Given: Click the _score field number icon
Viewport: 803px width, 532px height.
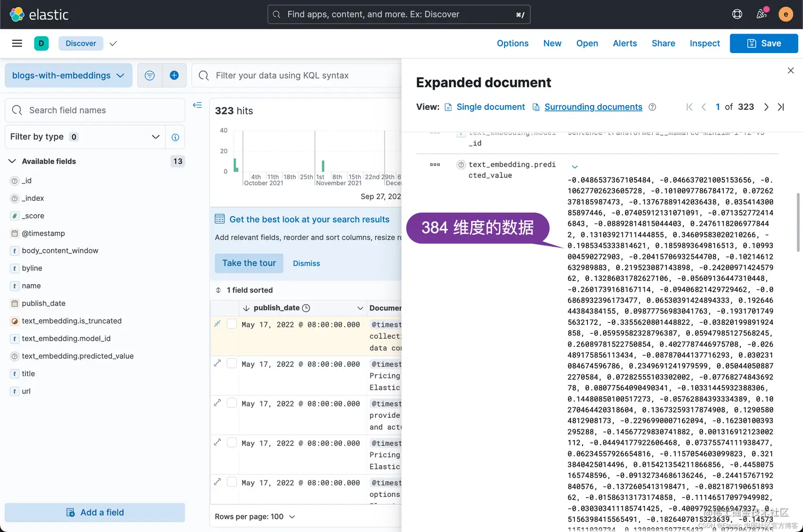Looking at the screenshot, I should (x=15, y=216).
